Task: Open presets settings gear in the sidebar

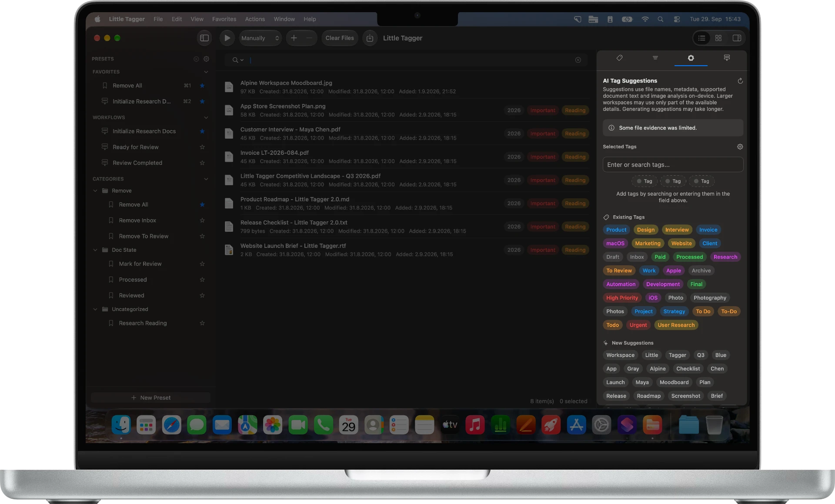Action: coord(207,59)
